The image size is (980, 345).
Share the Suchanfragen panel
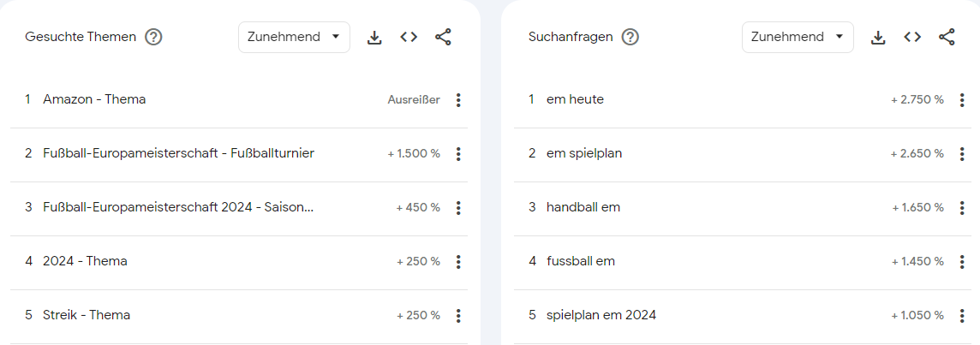[x=947, y=38]
